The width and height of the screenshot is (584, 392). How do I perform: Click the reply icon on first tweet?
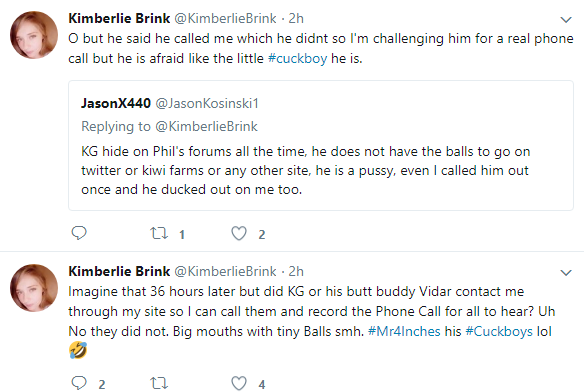tap(79, 233)
